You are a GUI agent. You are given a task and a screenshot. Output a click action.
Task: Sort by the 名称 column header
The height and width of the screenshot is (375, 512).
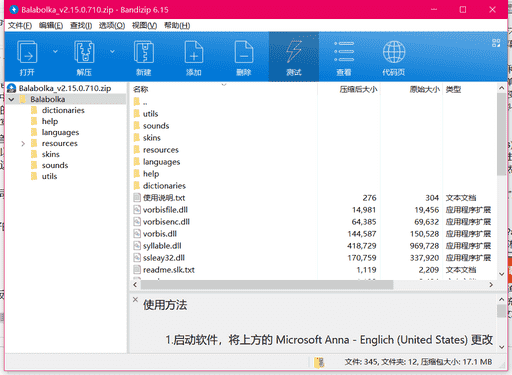click(x=140, y=89)
